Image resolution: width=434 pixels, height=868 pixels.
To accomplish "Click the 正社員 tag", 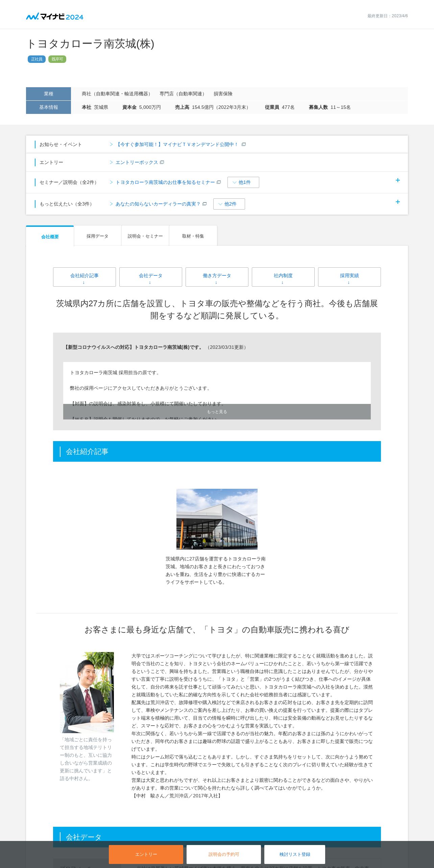I will (x=37, y=59).
